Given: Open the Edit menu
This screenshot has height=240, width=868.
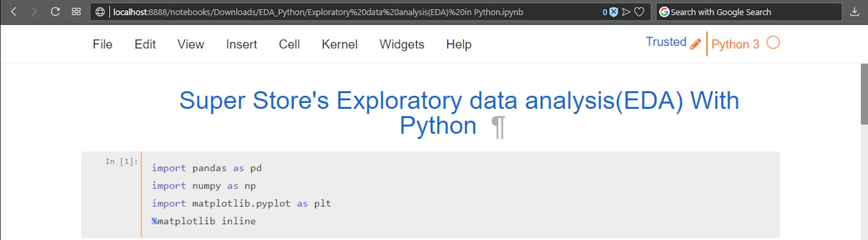Looking at the screenshot, I should coord(145,44).
